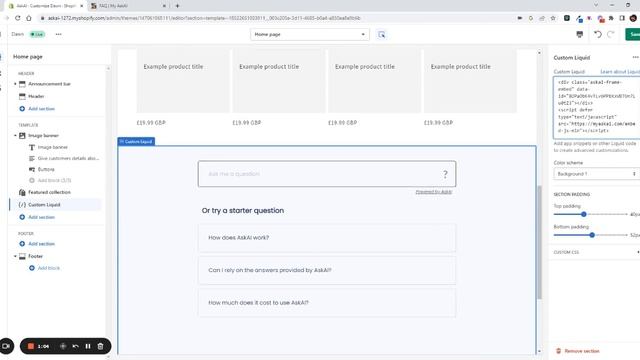The width and height of the screenshot is (640, 360).
Task: Click the question mark icon in ask box
Action: coord(445,174)
